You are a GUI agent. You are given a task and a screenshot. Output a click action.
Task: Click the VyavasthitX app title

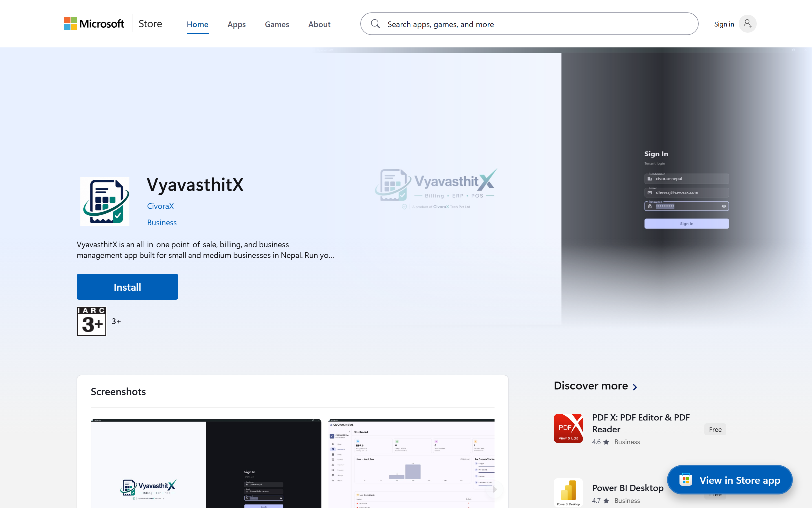tap(195, 185)
